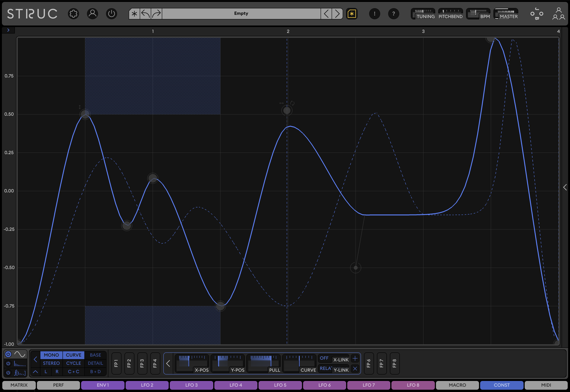Screen dimensions: 570x392
Task: Open the question mark help icon
Action: [x=394, y=14]
